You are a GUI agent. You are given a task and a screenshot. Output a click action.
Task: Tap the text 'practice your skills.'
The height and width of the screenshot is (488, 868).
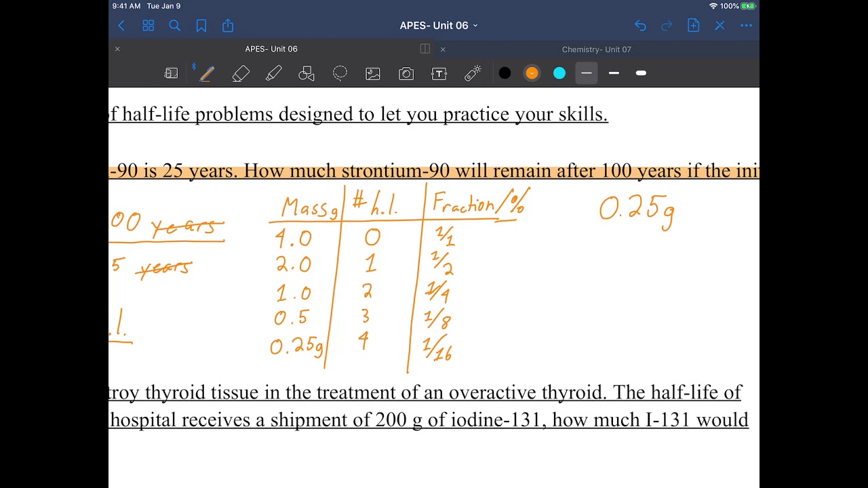click(526, 114)
